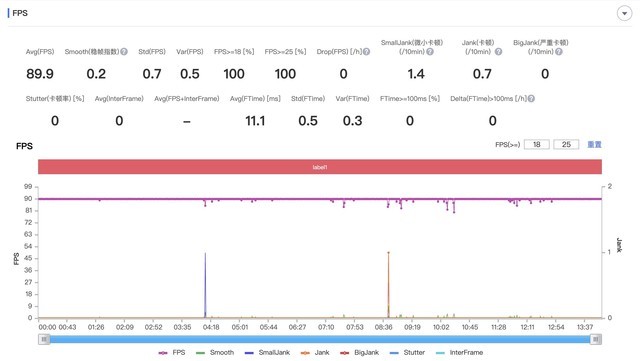Select the red label1 segment bar
Screen dimensions: 640x361
[x=320, y=167]
